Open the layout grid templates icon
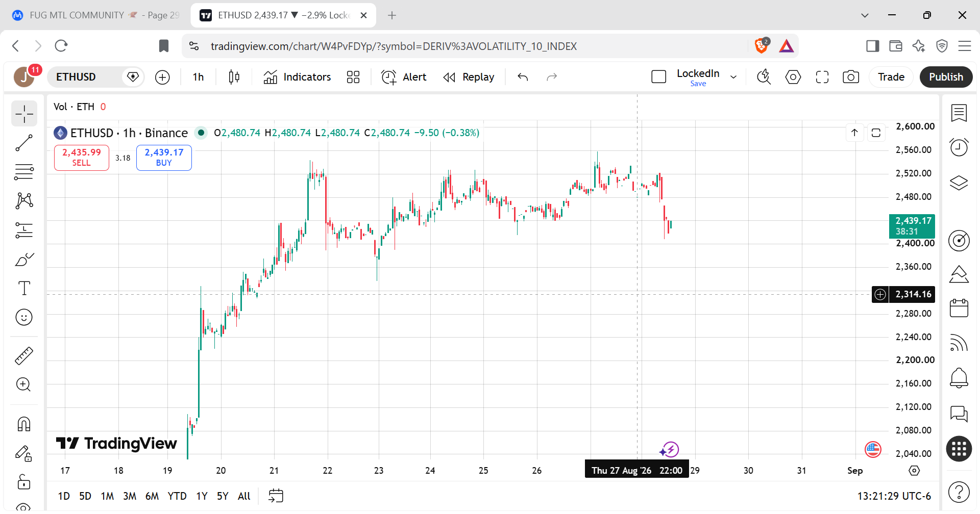The height and width of the screenshot is (514, 980). 353,77
